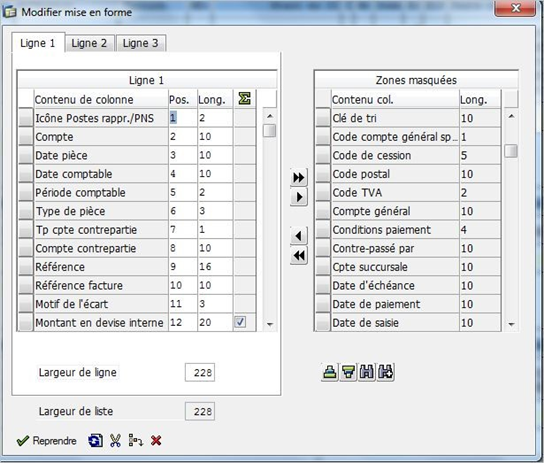Viewport: 544px width, 463px height.
Task: Click the single right arrow hide-field button
Action: click(299, 197)
